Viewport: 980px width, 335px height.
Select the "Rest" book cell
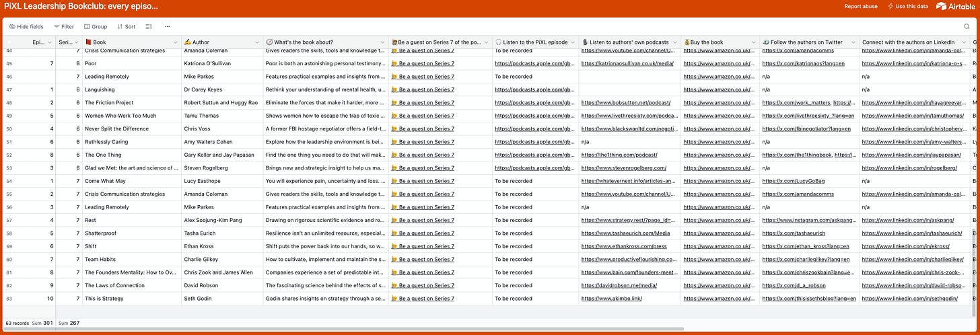pos(132,220)
